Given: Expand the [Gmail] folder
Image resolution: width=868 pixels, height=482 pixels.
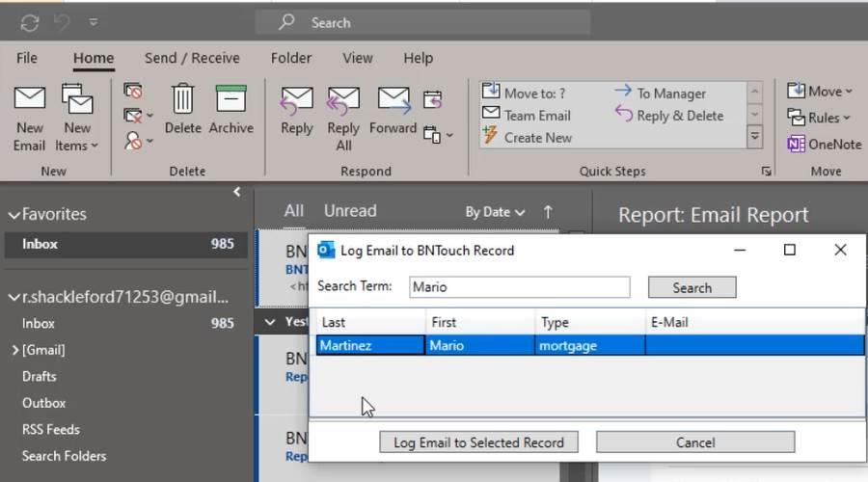Looking at the screenshot, I should (14, 350).
